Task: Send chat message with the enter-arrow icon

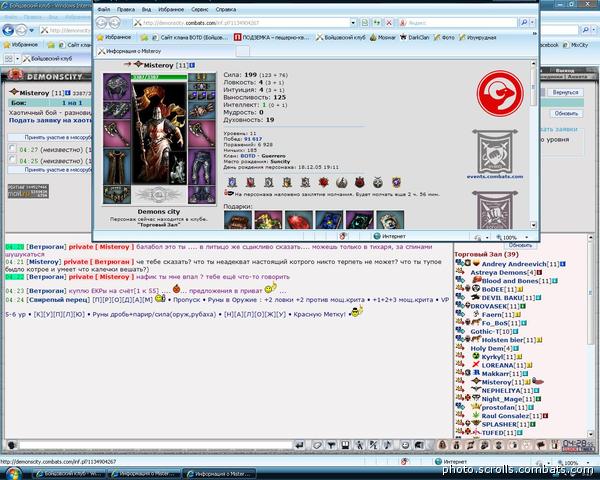Action: pyautogui.click(x=300, y=445)
